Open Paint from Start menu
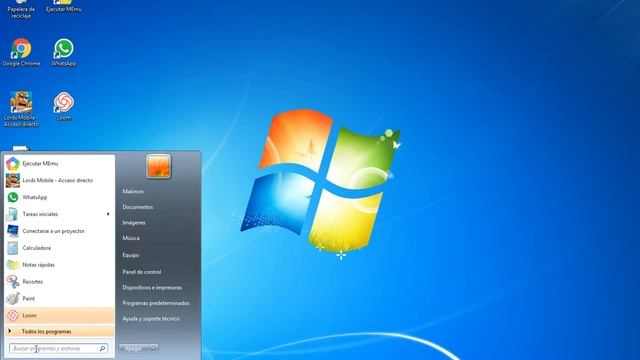The image size is (640, 360). coord(59,298)
